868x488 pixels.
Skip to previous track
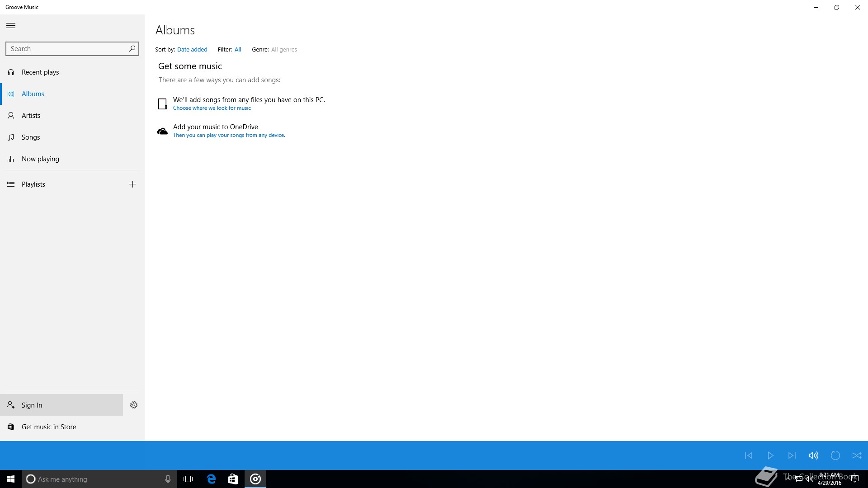pyautogui.click(x=749, y=455)
